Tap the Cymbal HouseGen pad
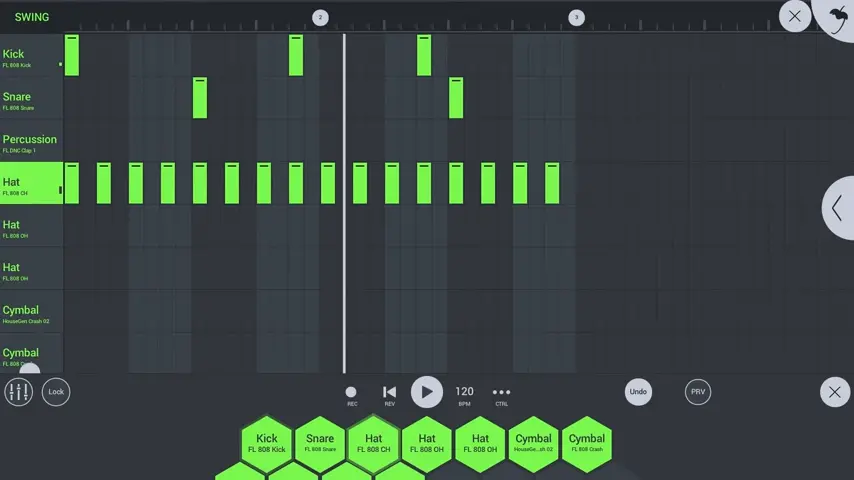Viewport: 854px width, 480px height. point(534,443)
